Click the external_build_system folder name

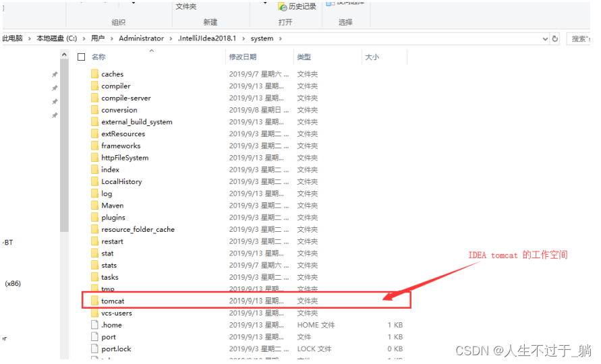(x=137, y=122)
